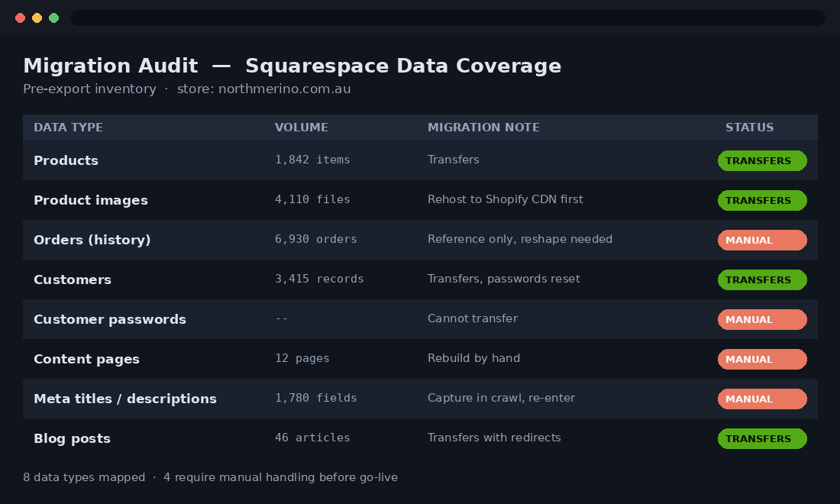Click 'Capture in crawl, re-enter' note
840x504 pixels.
(x=501, y=397)
